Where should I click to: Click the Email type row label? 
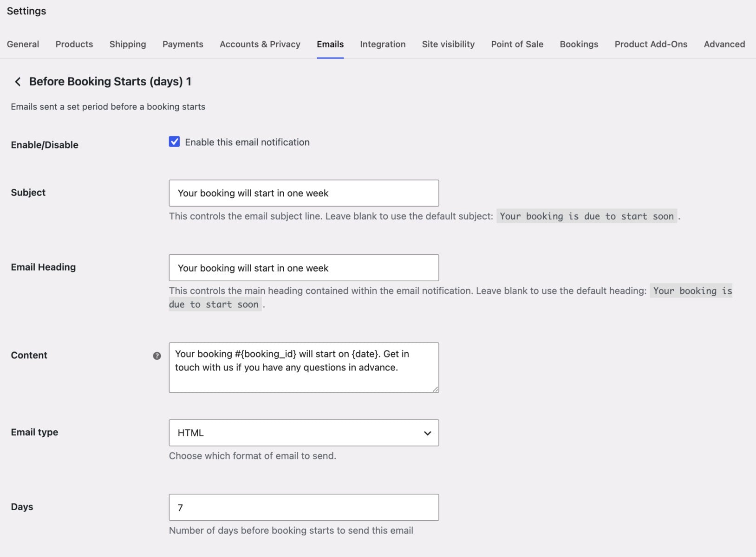pos(34,432)
